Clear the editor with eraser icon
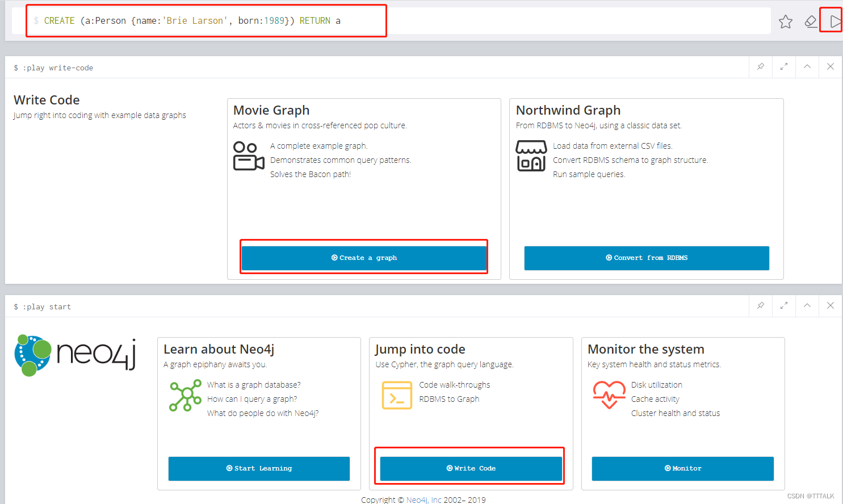Image resolution: width=843 pixels, height=504 pixels. point(811,22)
